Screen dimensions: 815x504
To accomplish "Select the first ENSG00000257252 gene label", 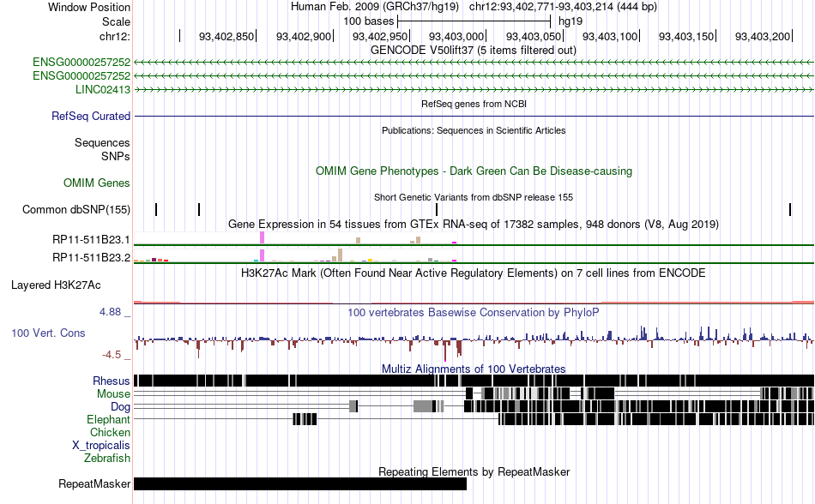I will tap(81, 63).
